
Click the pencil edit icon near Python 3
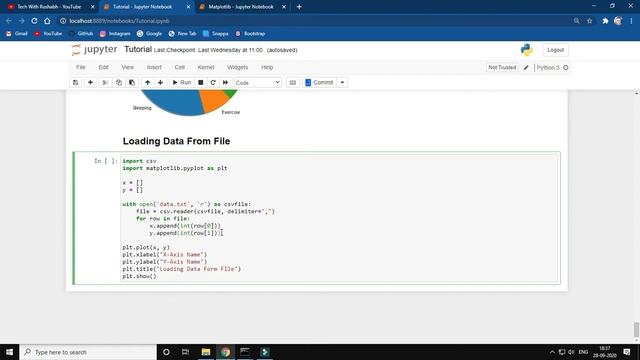(526, 68)
